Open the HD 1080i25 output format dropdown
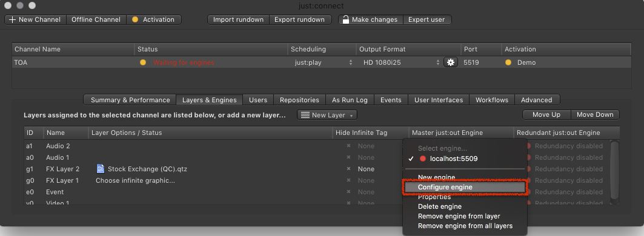This screenshot has width=644, height=236. pos(400,62)
